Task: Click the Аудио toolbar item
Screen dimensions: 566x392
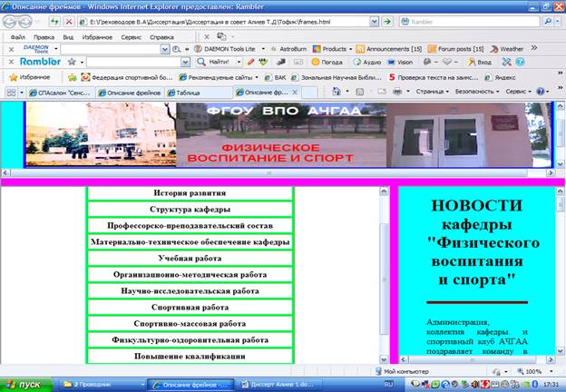Action: tap(367, 62)
